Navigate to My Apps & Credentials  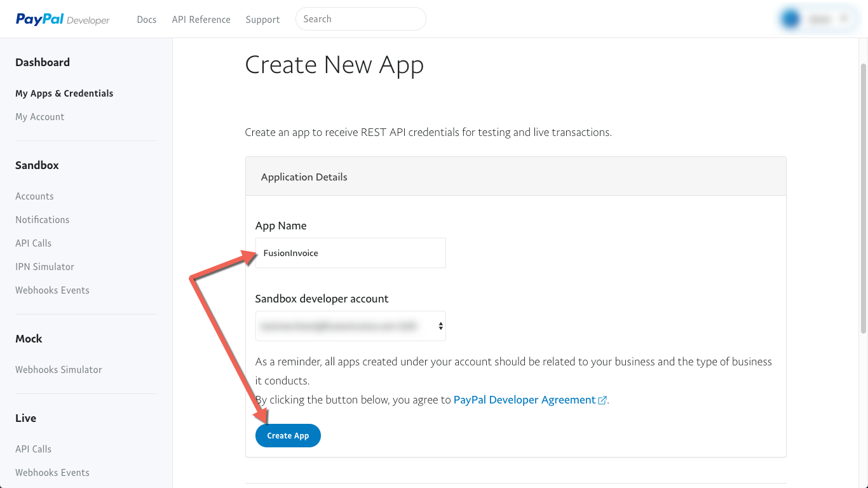(64, 93)
